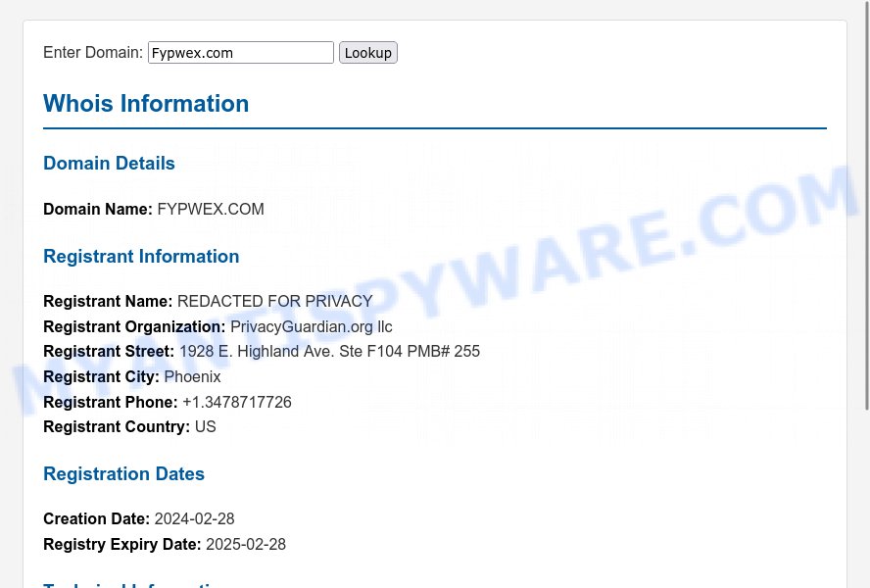Click the Registrant Information heading
The image size is (870, 588).
141,257
